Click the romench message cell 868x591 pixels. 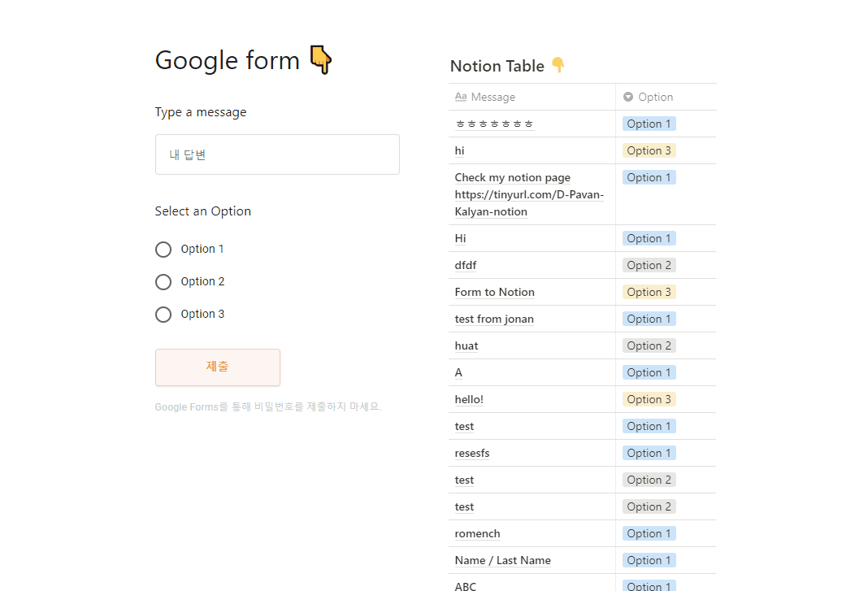[x=477, y=533]
